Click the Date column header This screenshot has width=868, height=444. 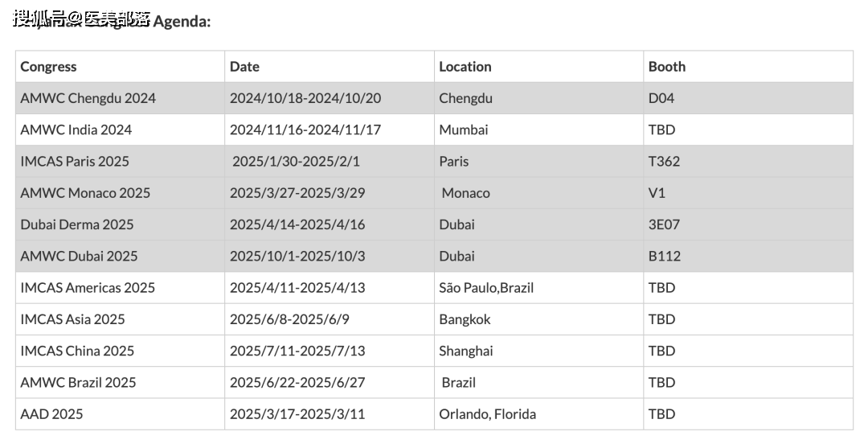(x=330, y=67)
